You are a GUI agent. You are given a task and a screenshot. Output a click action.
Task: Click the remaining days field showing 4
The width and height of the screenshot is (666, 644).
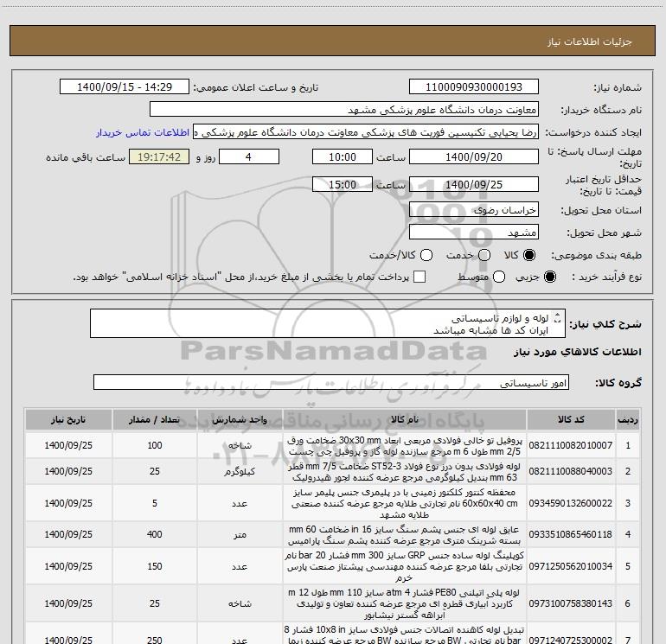click(249, 157)
